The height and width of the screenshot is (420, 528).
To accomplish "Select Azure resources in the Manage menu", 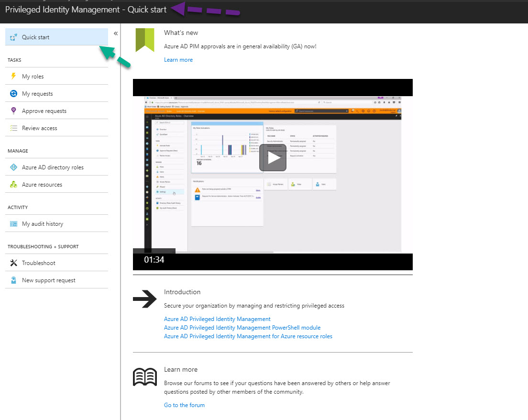I will [42, 185].
